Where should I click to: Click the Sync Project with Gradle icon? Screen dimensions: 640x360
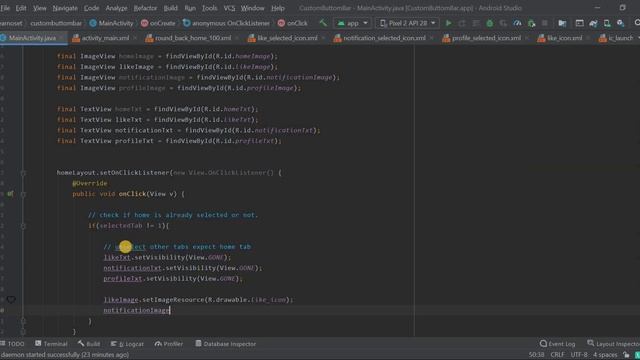[593, 23]
